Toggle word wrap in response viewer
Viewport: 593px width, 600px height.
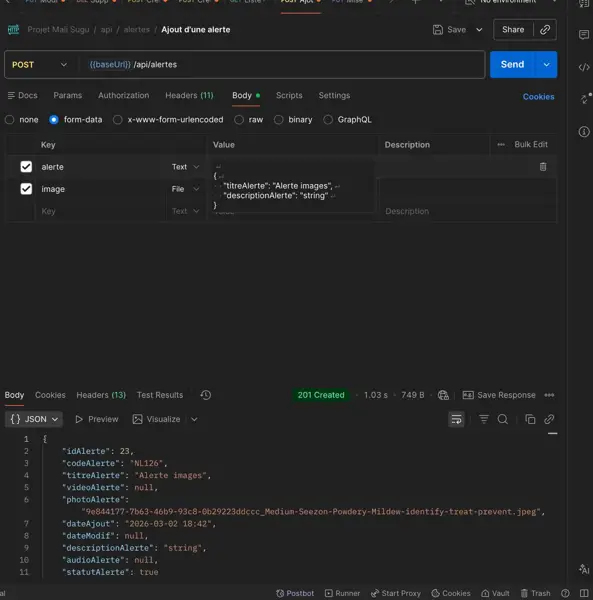(456, 419)
